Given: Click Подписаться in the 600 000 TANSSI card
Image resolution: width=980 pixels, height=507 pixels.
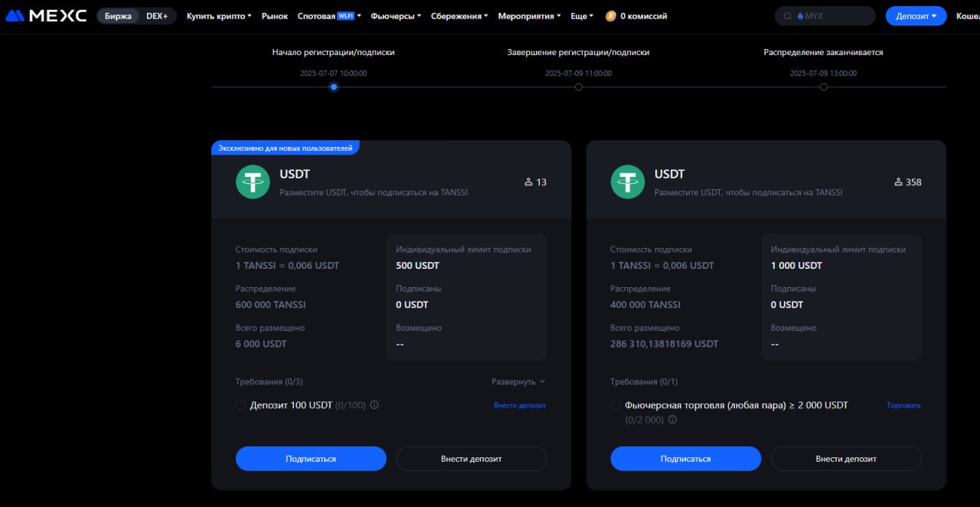Looking at the screenshot, I should click(311, 459).
